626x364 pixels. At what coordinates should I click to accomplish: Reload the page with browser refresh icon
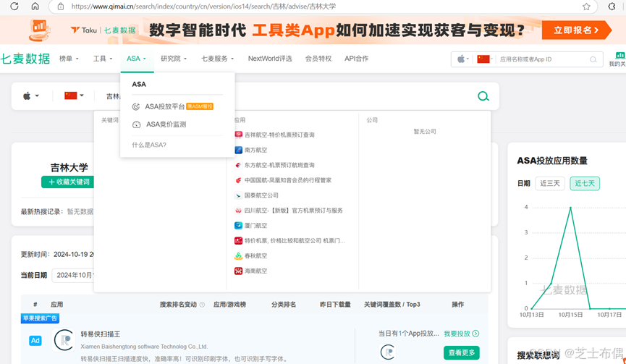click(14, 6)
